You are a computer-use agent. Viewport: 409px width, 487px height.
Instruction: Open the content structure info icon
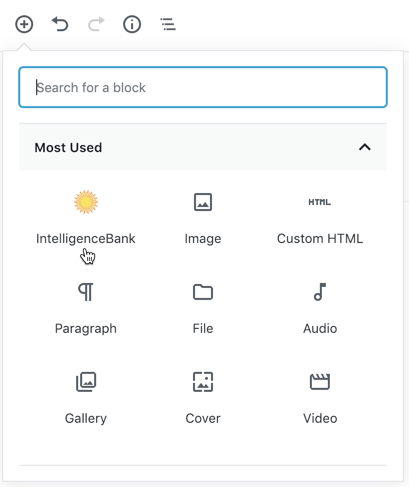[x=132, y=24]
